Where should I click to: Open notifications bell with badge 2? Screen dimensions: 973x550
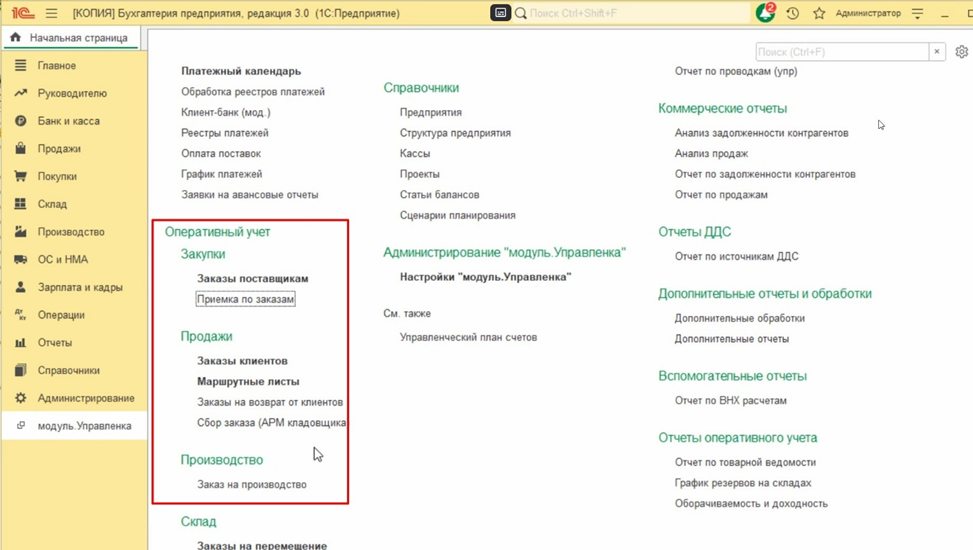point(765,12)
